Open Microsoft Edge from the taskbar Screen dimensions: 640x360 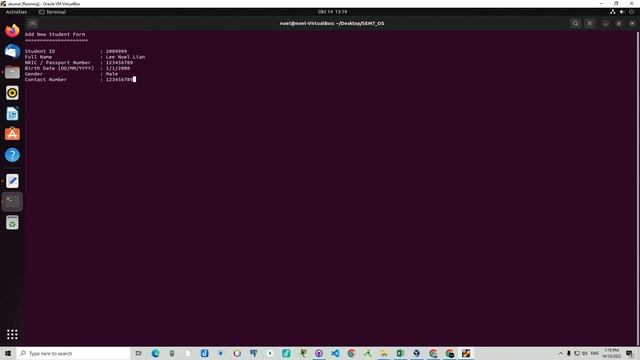(x=156, y=353)
